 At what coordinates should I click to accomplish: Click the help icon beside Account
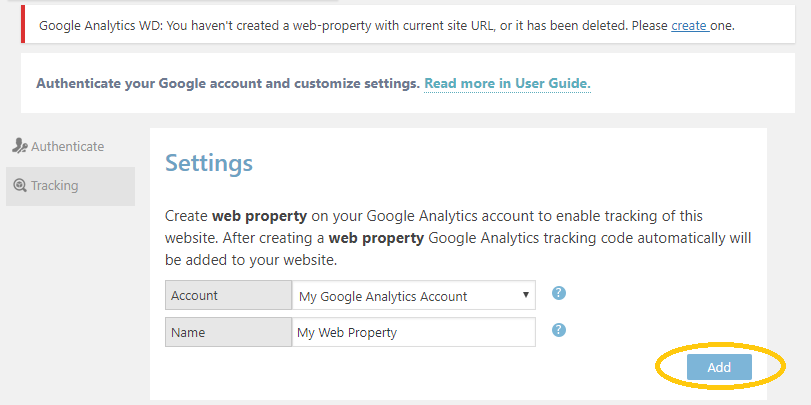click(559, 293)
